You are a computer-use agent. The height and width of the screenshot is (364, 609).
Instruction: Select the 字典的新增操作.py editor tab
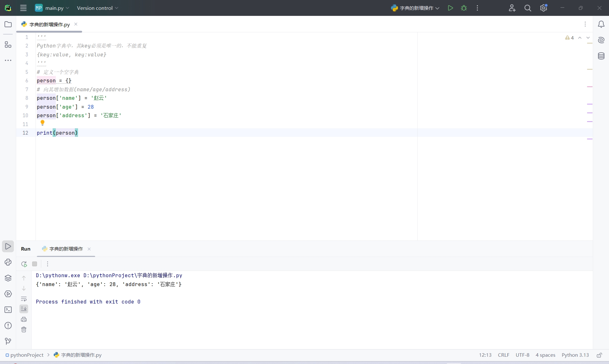[x=49, y=24]
